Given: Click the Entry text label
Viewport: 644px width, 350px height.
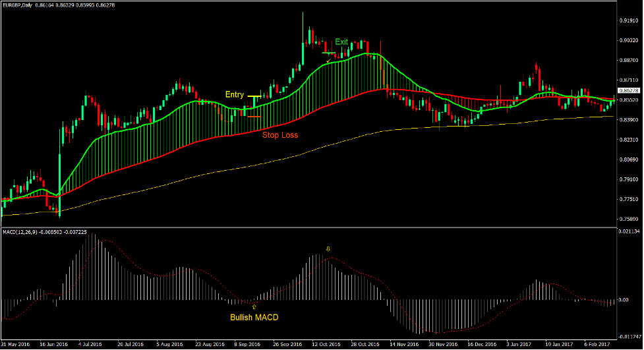Looking at the screenshot, I should pos(235,95).
